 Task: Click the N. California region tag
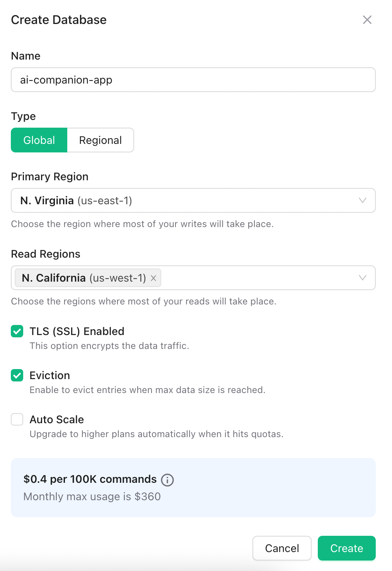84,278
